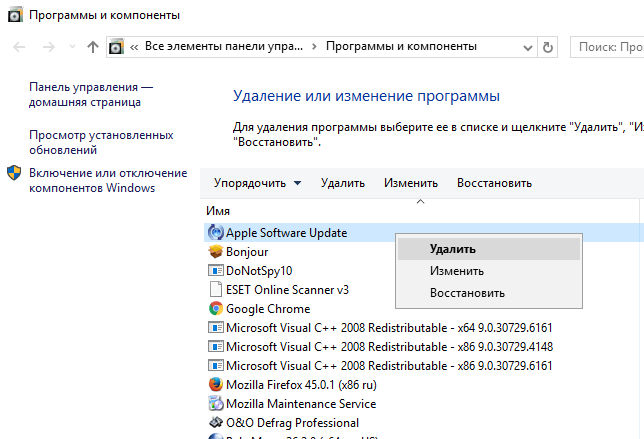Viewport: 644px width, 439px height.
Task: Refresh the programs list
Action: coord(547,48)
